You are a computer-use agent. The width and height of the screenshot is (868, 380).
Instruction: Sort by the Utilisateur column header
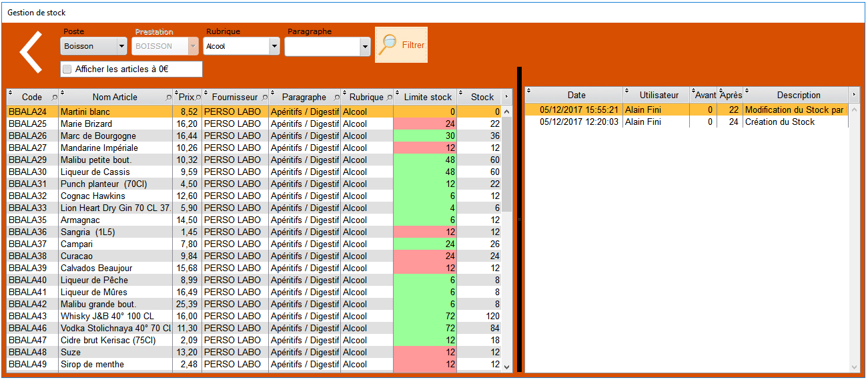point(659,96)
